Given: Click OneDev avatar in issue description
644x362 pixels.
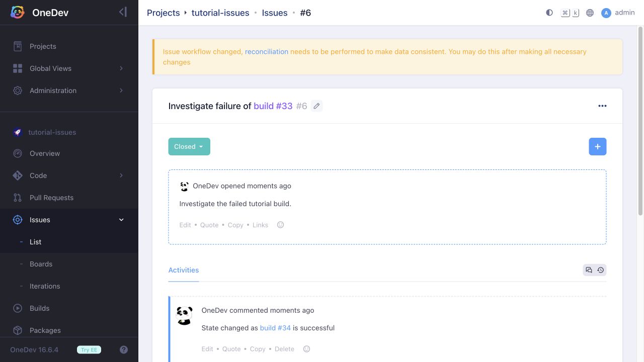Looking at the screenshot, I should point(184,186).
